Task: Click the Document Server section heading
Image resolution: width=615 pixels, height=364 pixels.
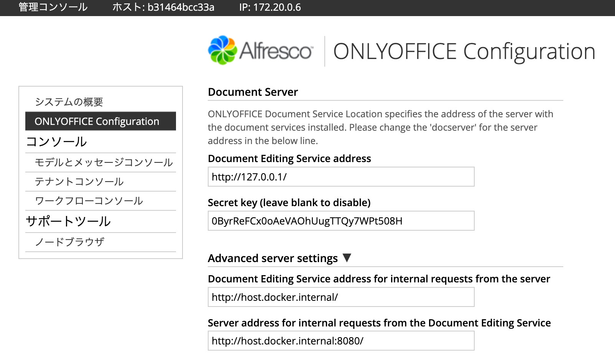Action: click(252, 92)
